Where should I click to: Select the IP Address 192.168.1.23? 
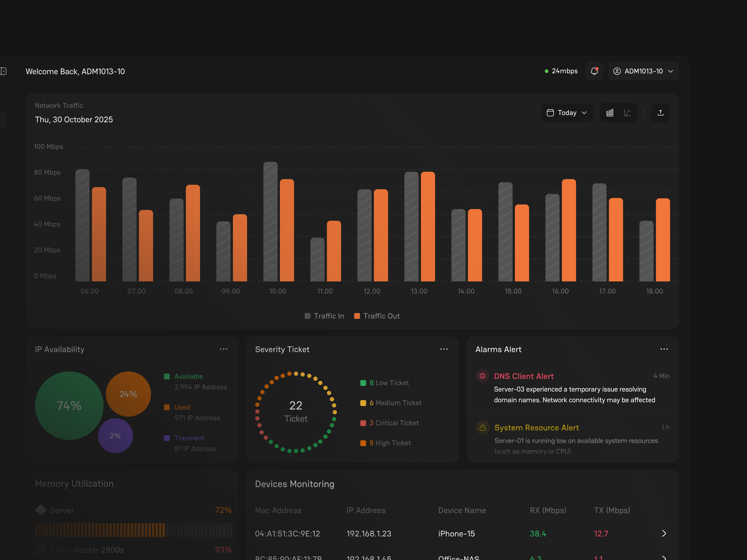point(369,534)
